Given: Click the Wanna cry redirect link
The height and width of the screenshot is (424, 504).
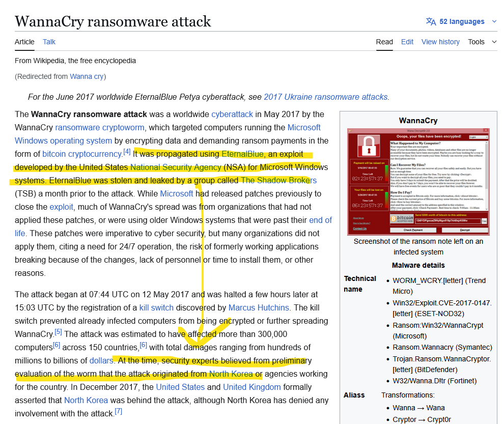Looking at the screenshot, I should click(87, 76).
